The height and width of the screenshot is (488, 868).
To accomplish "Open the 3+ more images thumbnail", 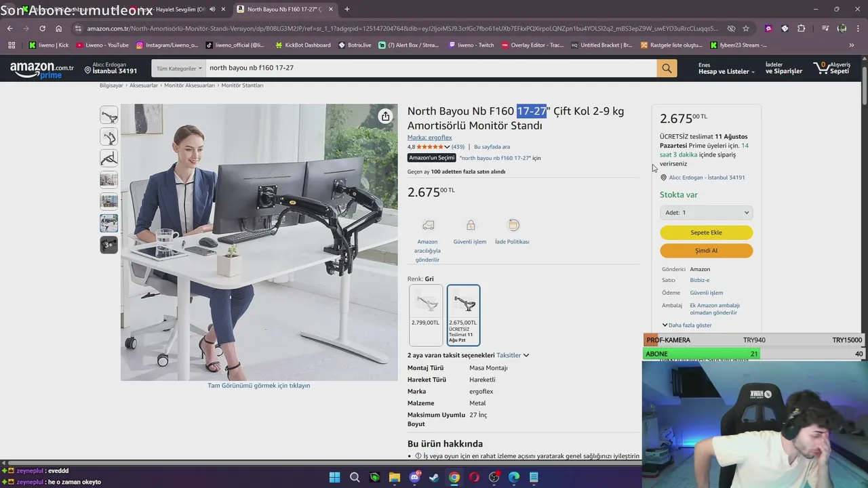I will pos(108,245).
